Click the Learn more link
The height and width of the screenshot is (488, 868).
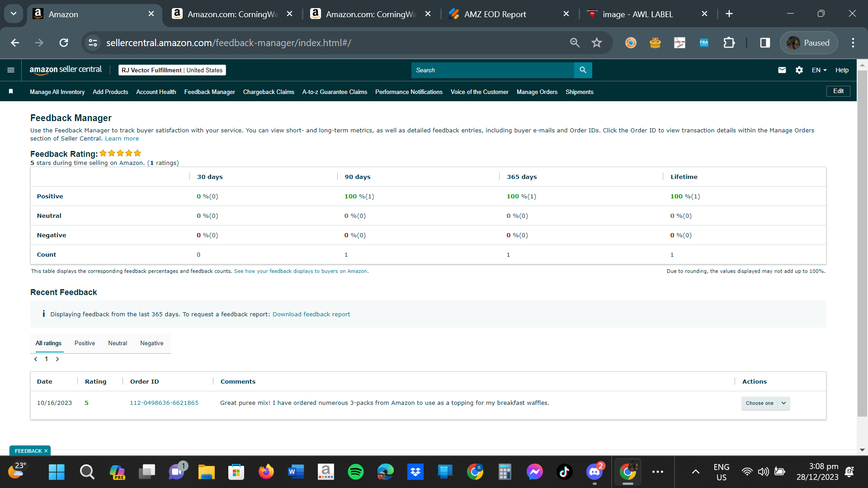pos(122,139)
